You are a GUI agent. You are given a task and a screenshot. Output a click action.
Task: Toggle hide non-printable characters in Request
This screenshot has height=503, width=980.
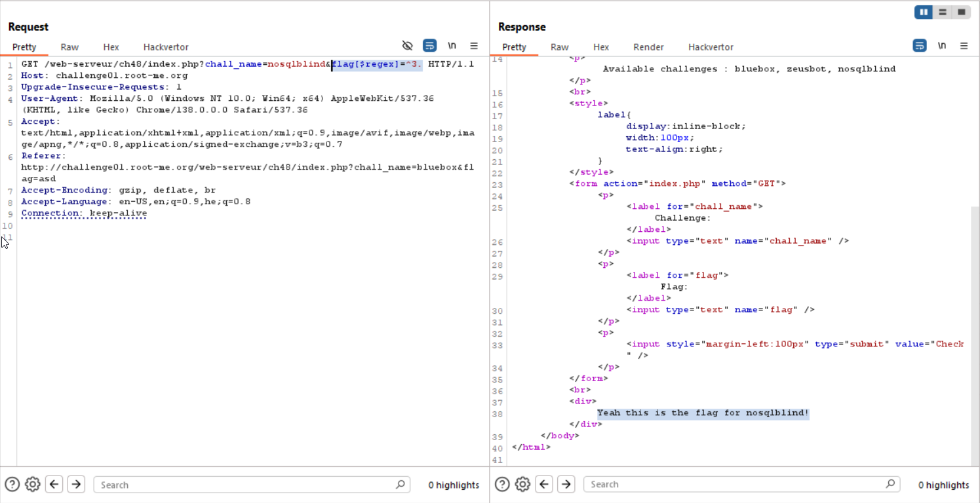pos(408,46)
